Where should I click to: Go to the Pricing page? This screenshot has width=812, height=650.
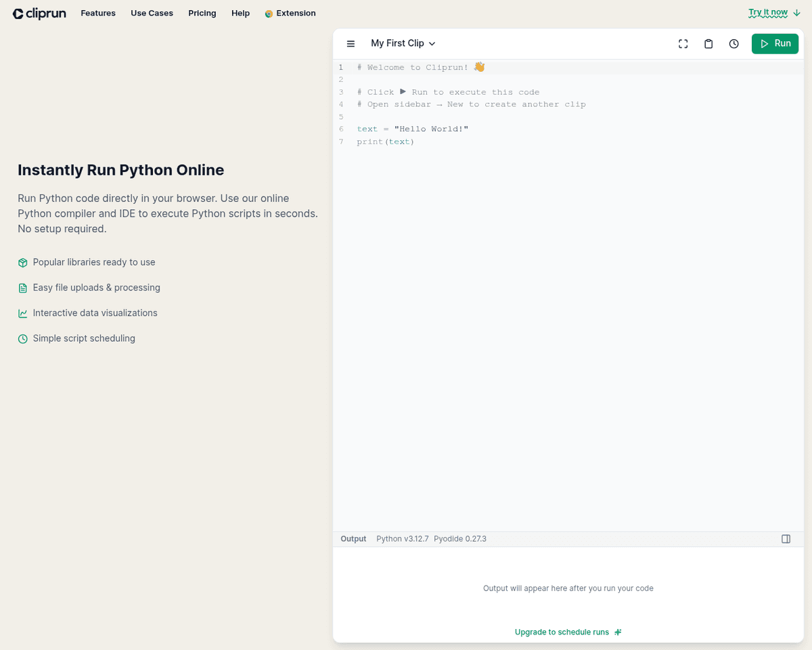click(202, 13)
